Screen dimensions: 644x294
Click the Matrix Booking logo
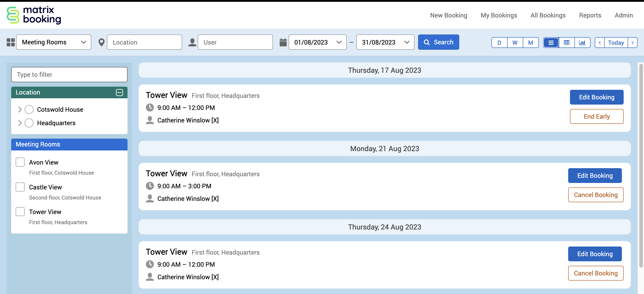34,15
